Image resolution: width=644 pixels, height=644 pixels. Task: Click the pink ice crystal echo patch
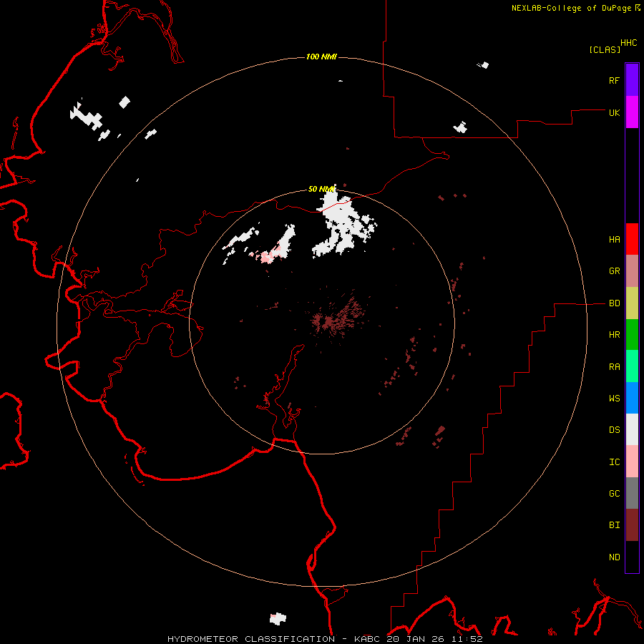[x=268, y=257]
